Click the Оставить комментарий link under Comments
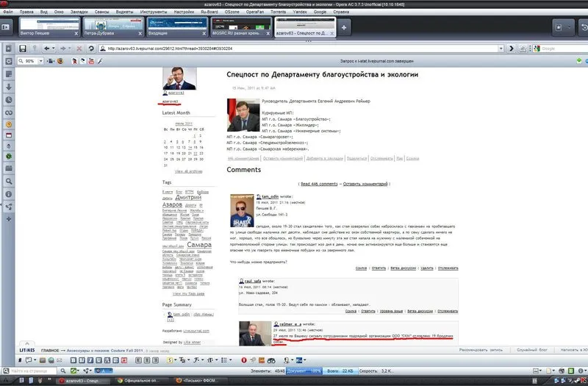This screenshot has height=386, width=588. (x=365, y=185)
